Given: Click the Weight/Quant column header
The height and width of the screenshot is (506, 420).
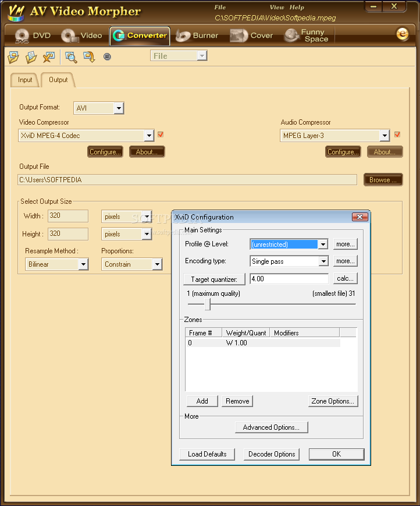Looking at the screenshot, I should click(x=246, y=332).
